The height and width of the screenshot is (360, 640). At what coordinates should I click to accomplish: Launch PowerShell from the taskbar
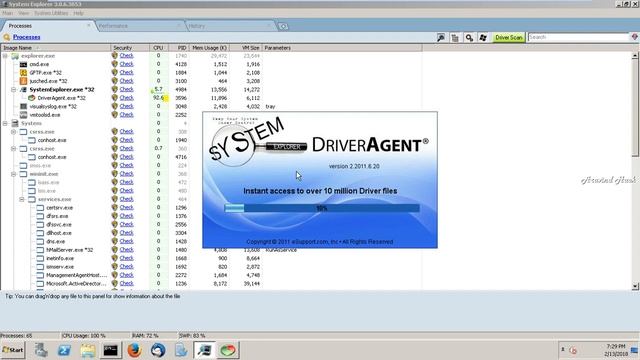tap(64, 350)
